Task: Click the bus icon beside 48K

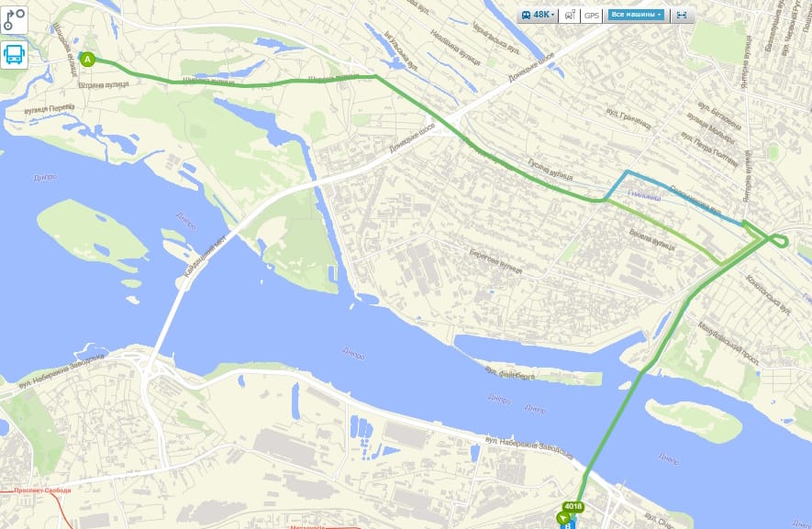Action: pyautogui.click(x=526, y=15)
